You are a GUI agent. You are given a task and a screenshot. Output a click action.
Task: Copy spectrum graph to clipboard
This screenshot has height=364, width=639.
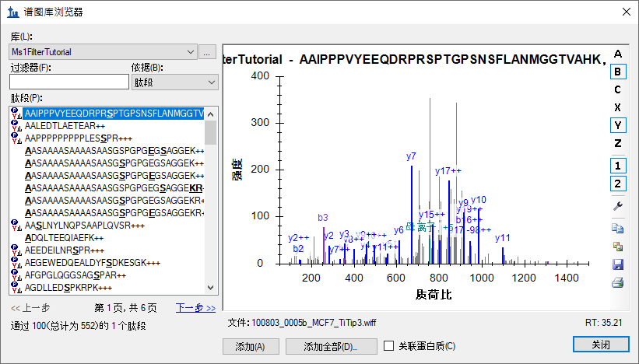coord(618,229)
